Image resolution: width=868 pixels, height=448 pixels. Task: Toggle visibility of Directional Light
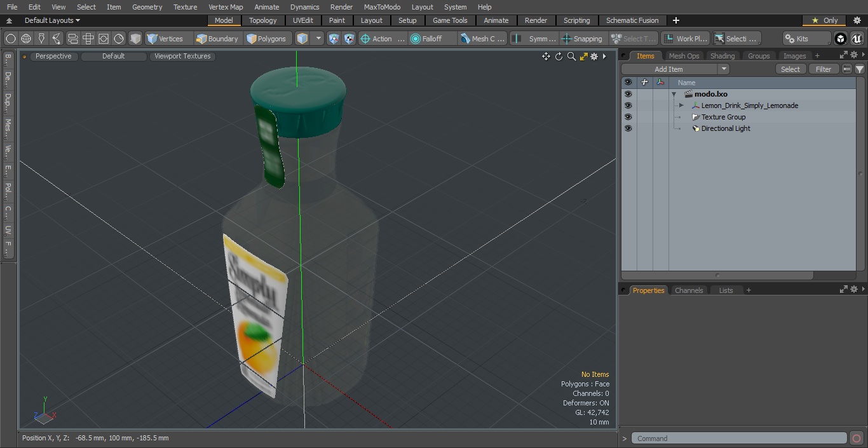click(628, 128)
